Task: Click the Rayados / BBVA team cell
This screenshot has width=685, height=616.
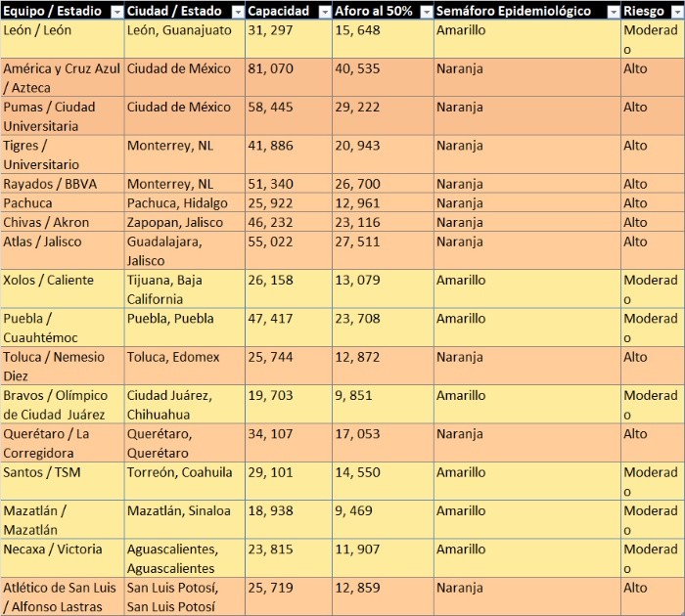Action: [x=62, y=184]
